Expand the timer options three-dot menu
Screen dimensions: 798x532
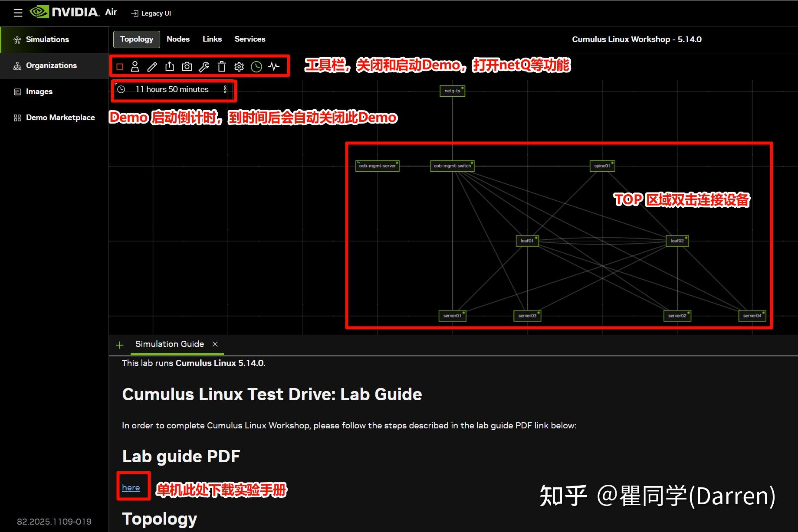click(225, 89)
